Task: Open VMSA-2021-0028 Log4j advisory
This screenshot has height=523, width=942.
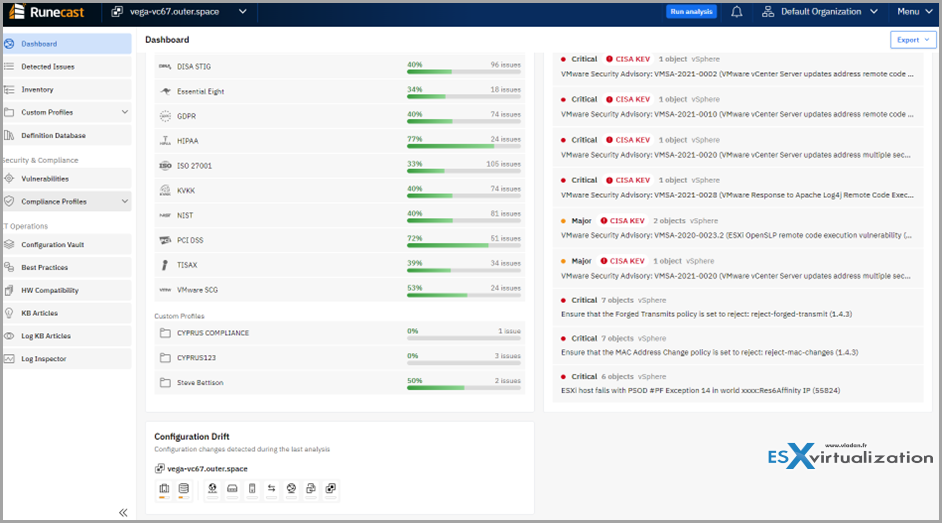Action: [x=738, y=187]
